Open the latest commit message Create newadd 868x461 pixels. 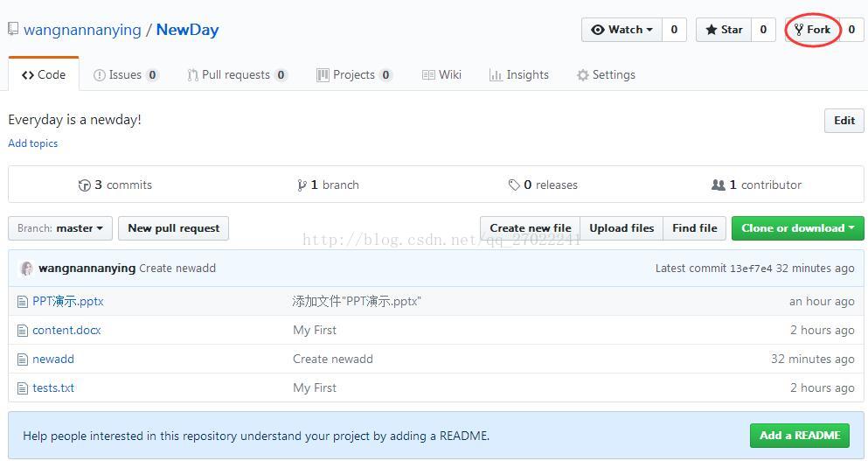pyautogui.click(x=177, y=269)
